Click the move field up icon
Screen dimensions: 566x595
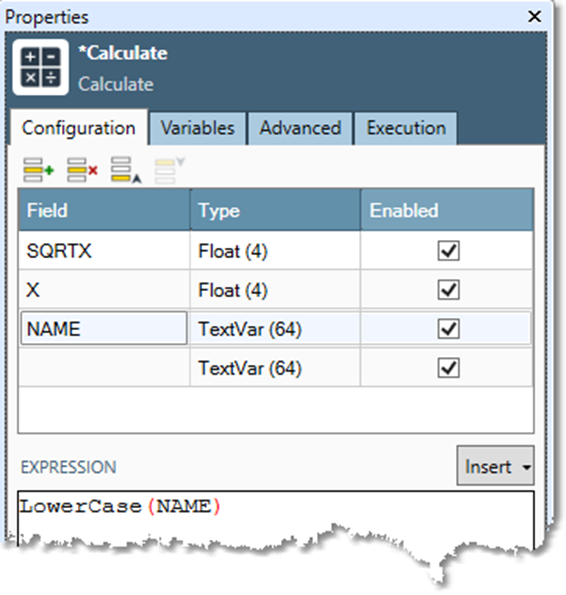126,170
